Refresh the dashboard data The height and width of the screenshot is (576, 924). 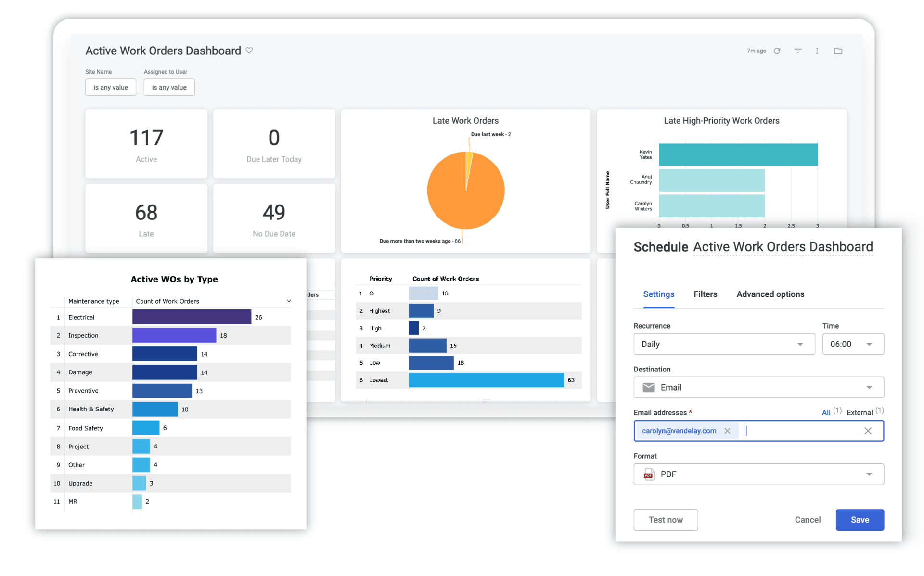coord(777,51)
